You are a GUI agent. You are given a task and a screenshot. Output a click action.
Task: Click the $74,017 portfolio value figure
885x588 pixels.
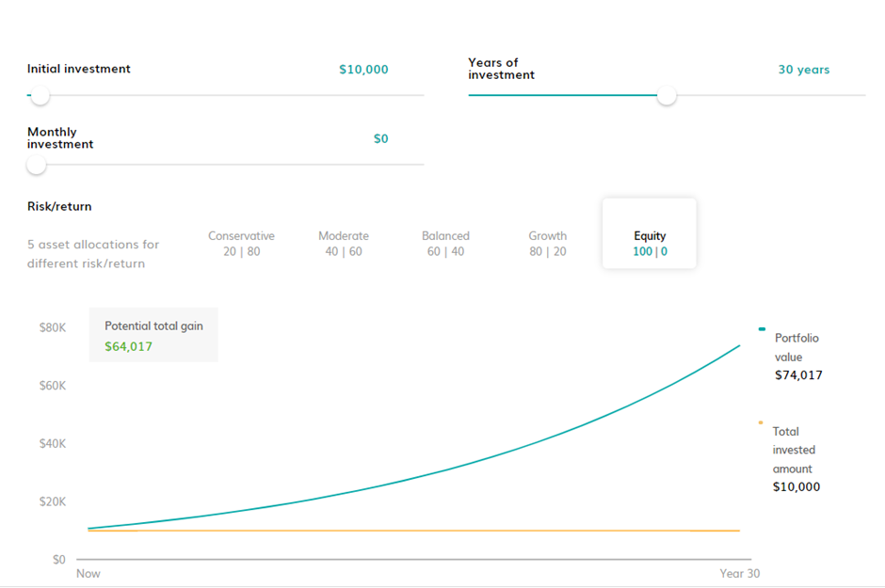tap(798, 374)
